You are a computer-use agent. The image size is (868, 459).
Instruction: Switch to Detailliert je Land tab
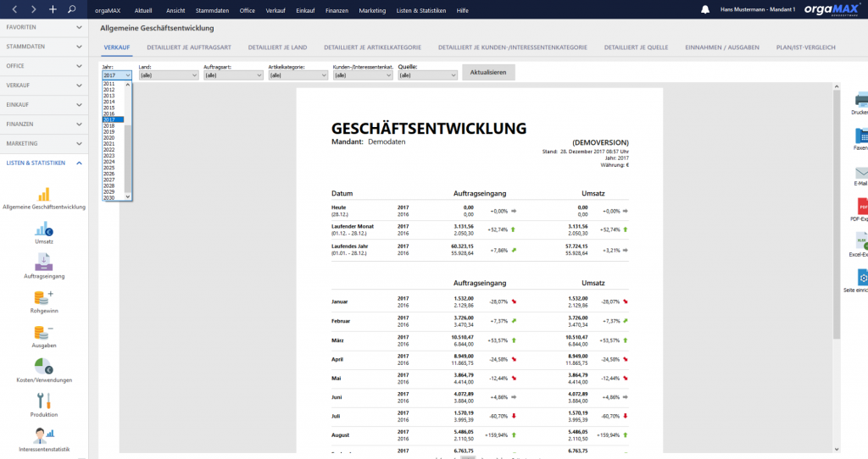pos(277,47)
